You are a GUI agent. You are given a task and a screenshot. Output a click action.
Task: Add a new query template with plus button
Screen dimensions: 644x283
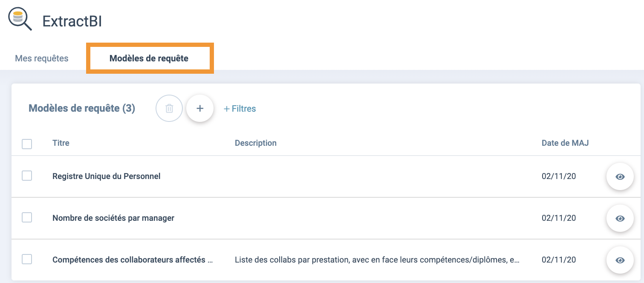tap(200, 108)
